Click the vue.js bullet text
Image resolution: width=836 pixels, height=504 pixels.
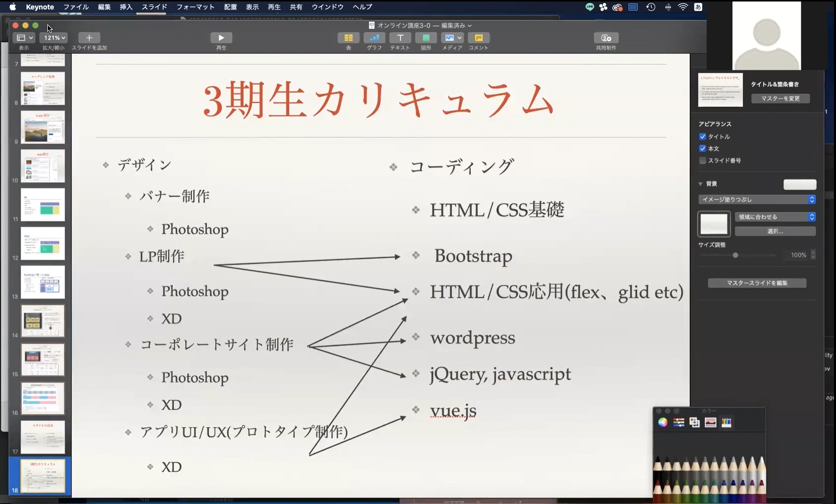pos(453,411)
